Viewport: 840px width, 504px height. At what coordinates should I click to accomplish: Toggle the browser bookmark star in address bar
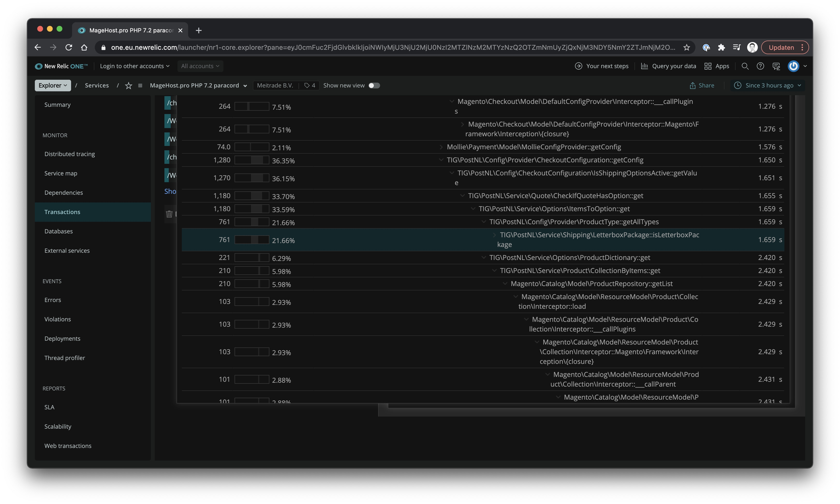(687, 47)
